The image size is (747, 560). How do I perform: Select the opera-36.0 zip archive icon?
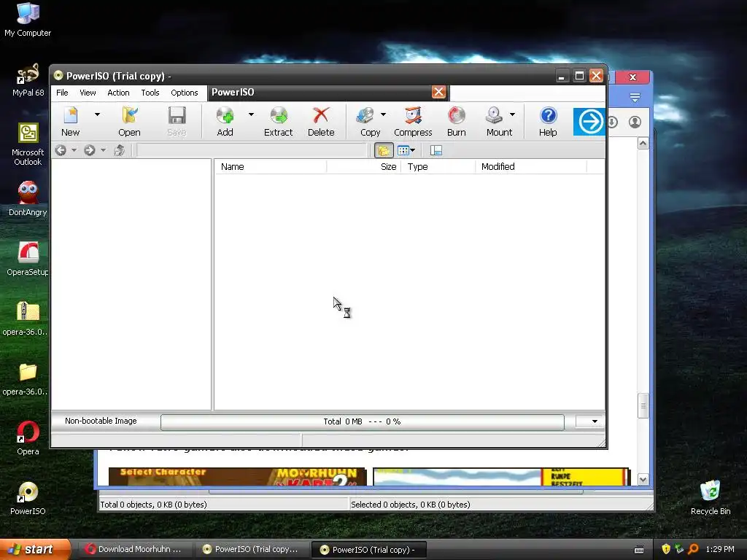pyautogui.click(x=28, y=318)
